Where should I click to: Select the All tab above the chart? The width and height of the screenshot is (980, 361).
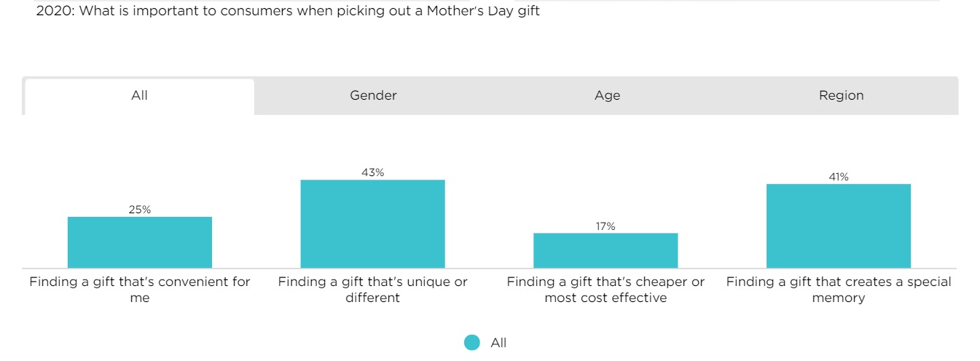click(139, 96)
